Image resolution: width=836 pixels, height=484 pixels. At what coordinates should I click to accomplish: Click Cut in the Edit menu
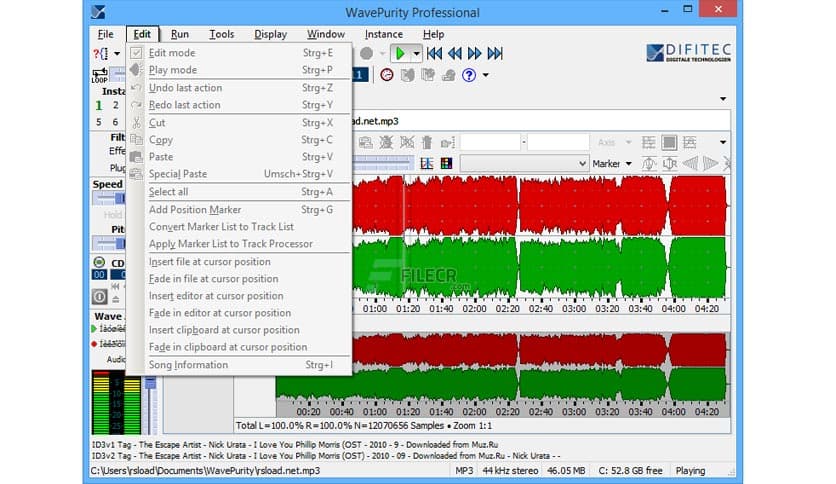(239, 123)
